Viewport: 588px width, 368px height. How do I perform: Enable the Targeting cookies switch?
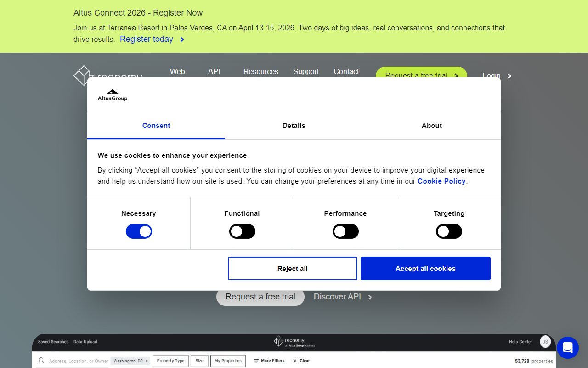(x=449, y=231)
